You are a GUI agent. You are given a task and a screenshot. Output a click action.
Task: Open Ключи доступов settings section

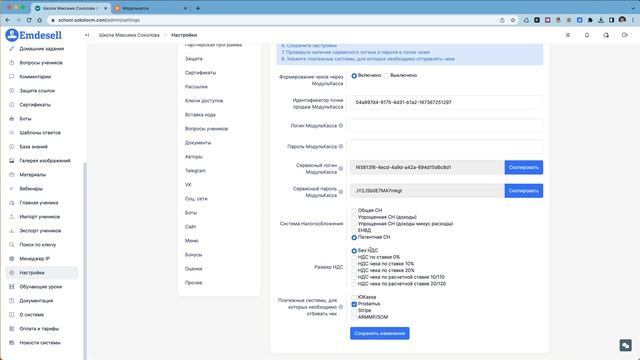(x=204, y=101)
